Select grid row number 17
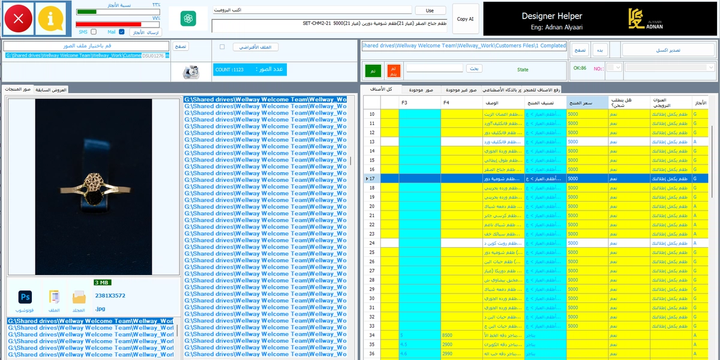720x360 pixels. click(372, 179)
